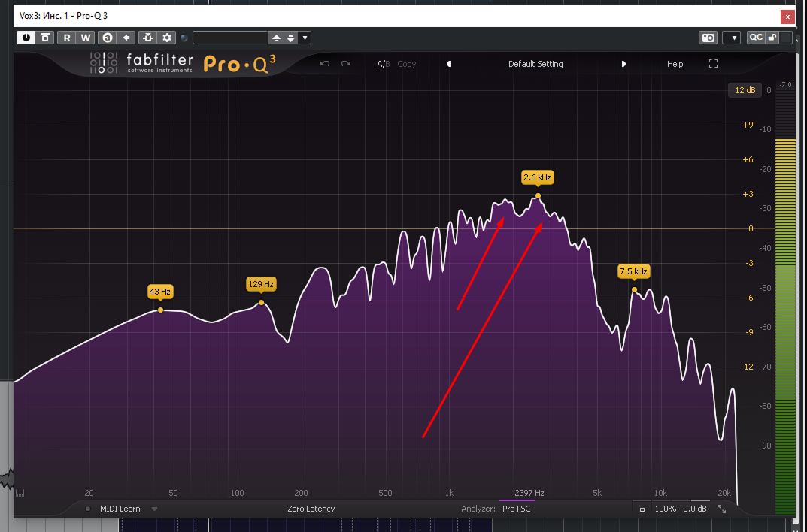
Task: Click the camera snapshot icon
Action: click(x=708, y=38)
